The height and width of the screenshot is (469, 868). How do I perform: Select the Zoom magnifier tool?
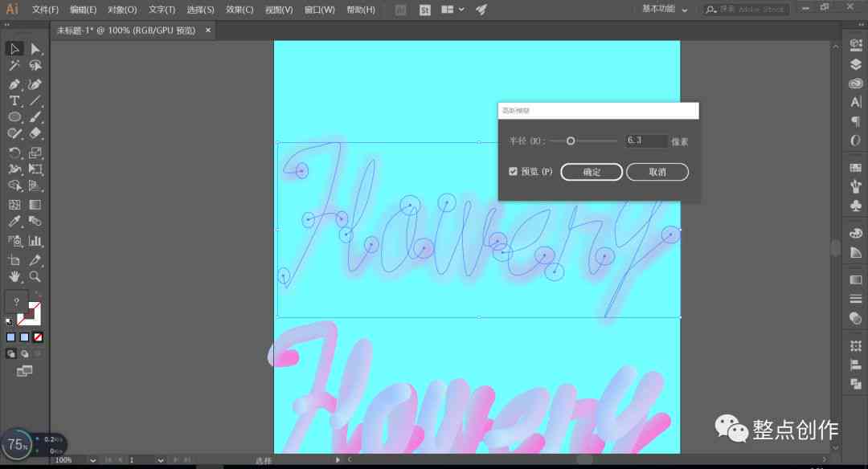coord(35,276)
